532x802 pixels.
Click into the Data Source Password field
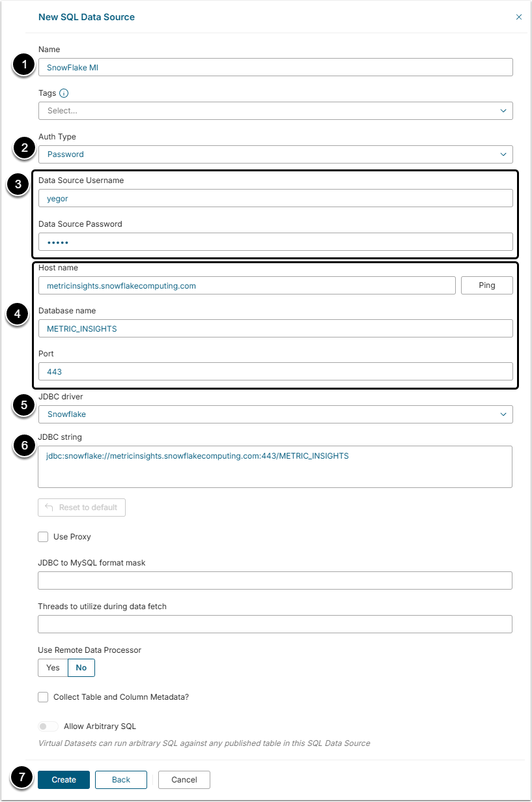pos(275,242)
